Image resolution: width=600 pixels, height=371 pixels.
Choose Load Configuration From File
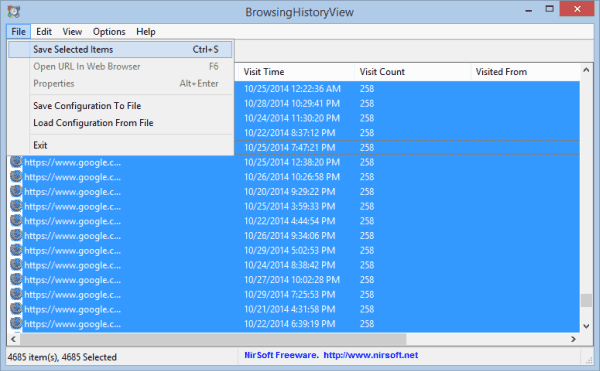(x=120, y=123)
